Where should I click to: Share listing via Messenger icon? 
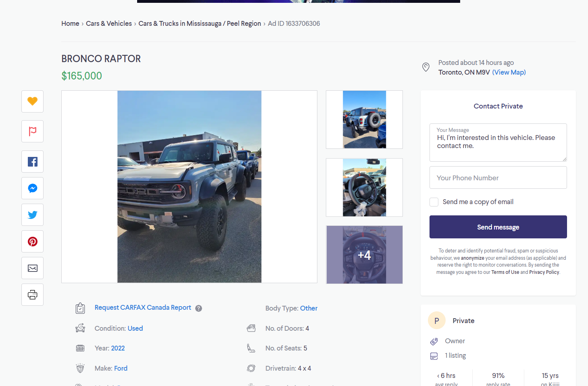click(x=32, y=188)
